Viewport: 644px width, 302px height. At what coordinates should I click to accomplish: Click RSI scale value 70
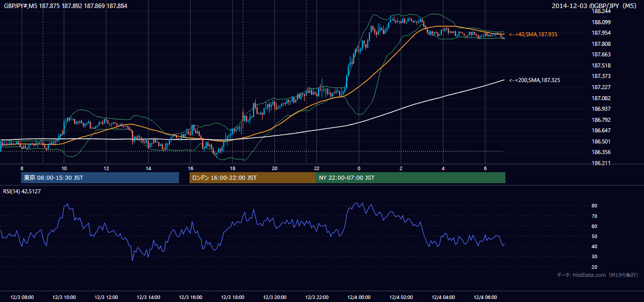(x=595, y=216)
